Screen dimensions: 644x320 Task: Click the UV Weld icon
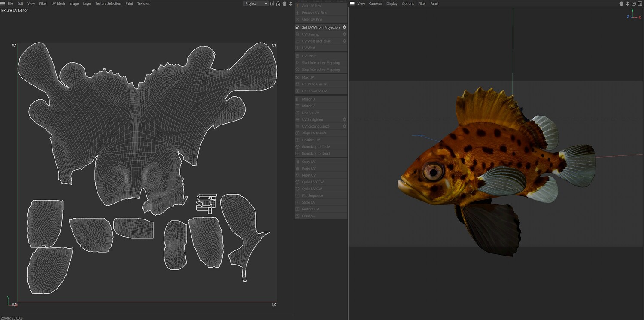point(298,48)
